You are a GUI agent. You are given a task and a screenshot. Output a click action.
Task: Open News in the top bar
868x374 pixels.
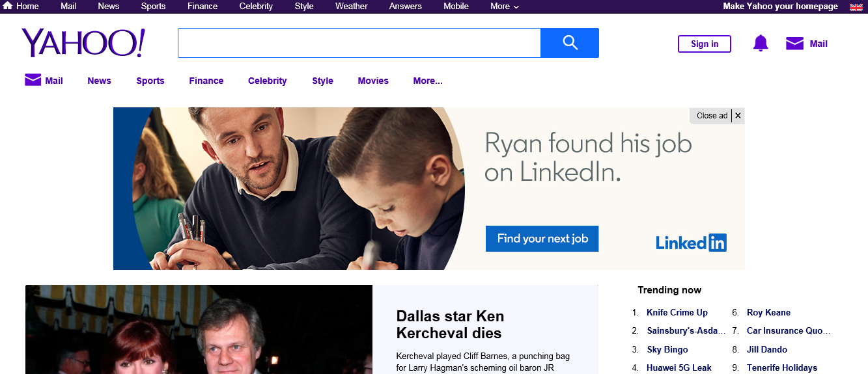[109, 6]
